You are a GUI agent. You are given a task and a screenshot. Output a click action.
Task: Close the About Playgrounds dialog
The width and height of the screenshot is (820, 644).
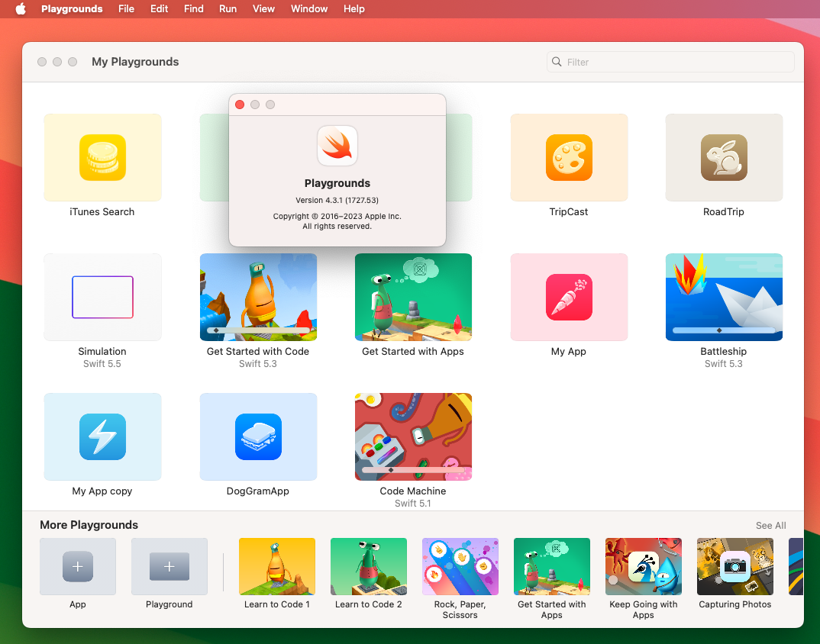[x=240, y=105]
